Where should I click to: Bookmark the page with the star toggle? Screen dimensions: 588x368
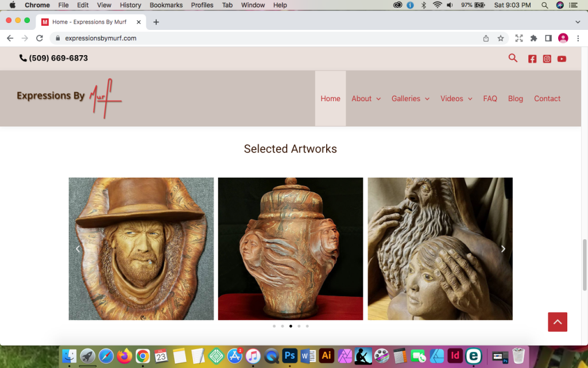tap(501, 38)
